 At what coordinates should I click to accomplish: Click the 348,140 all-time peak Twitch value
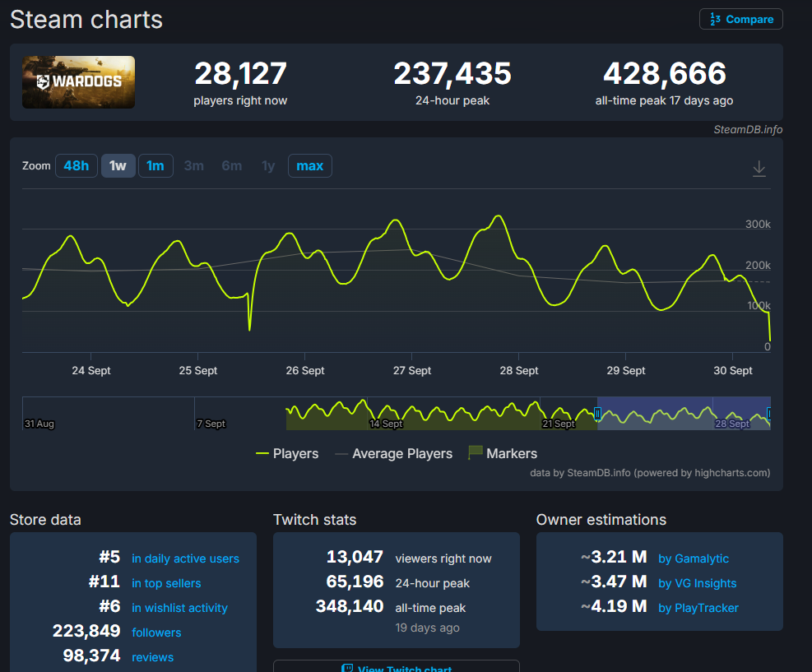[350, 606]
